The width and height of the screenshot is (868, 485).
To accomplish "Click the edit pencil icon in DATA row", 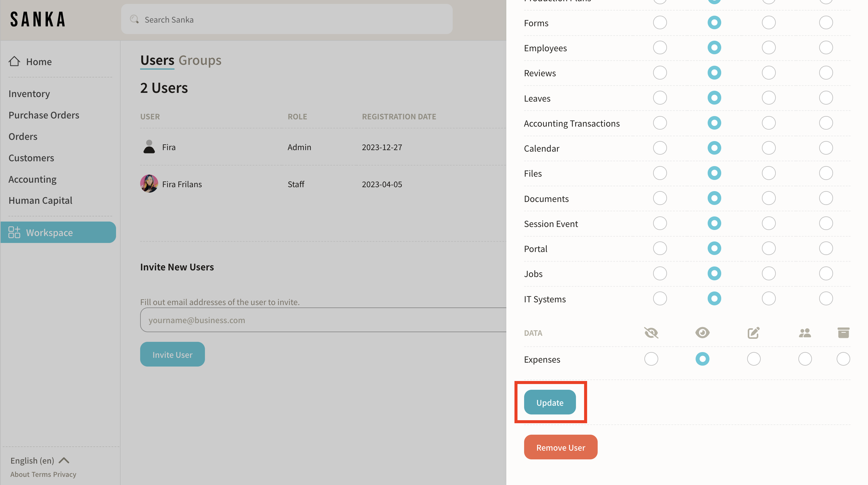I will [753, 333].
